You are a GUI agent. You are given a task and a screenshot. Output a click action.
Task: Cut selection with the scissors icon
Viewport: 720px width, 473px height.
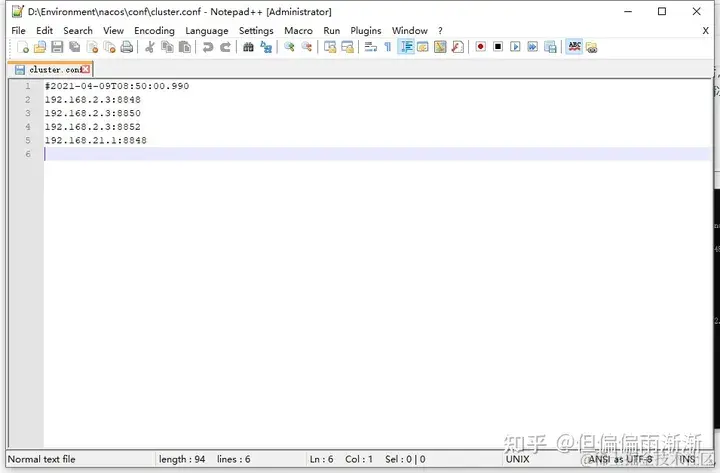coord(149,47)
